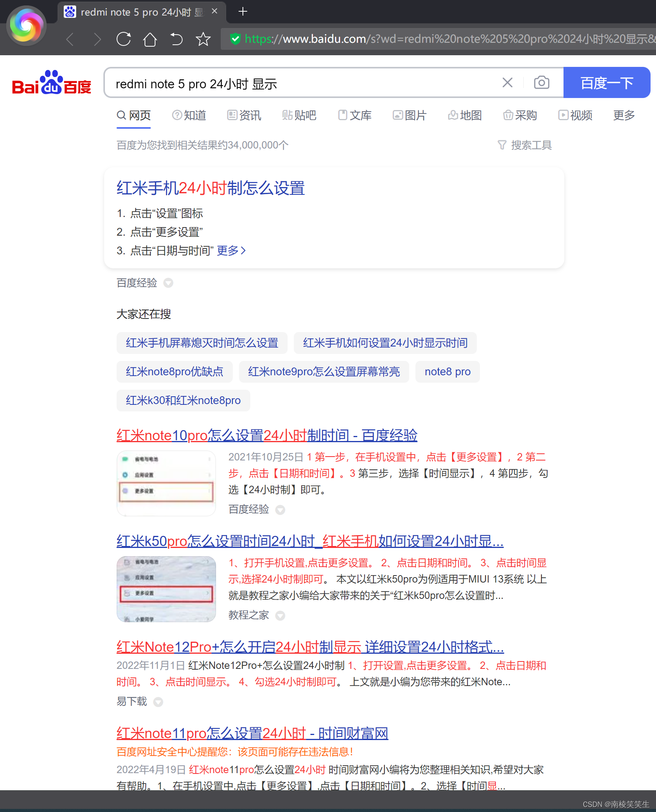Switch to the 资讯 tab
This screenshot has height=812, width=656.
[244, 115]
